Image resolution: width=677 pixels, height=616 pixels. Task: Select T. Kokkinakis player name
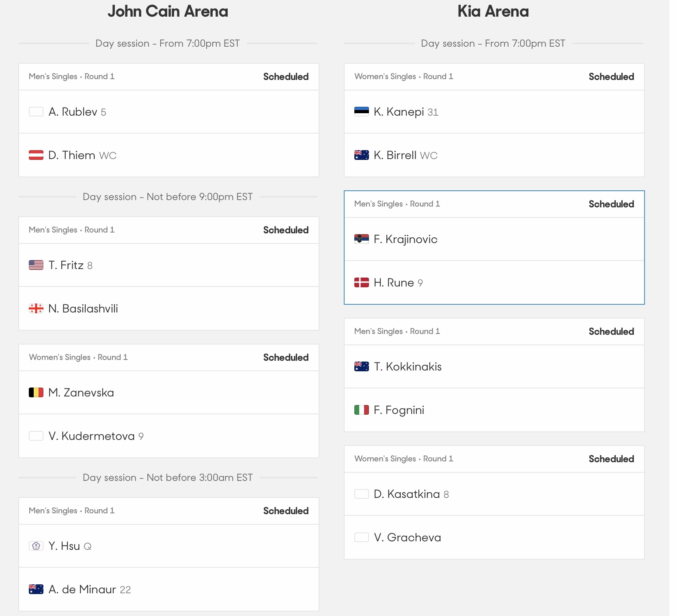(407, 366)
